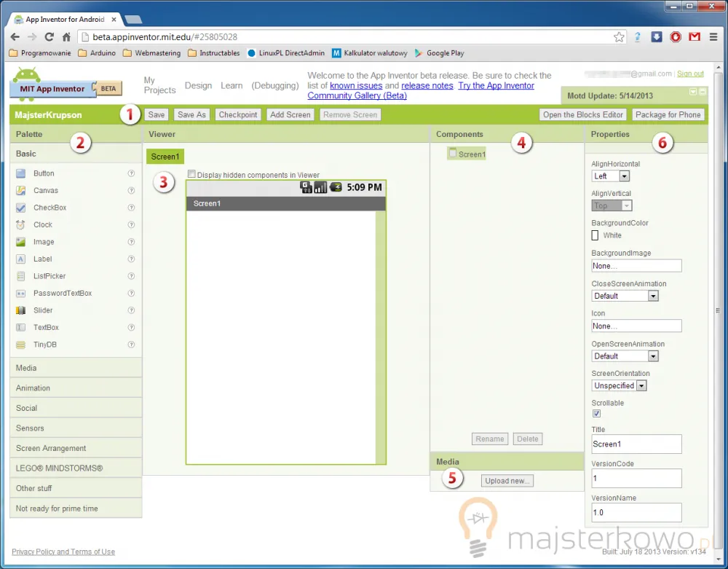Select the PasswordTextBox component icon
This screenshot has height=569, width=728.
tap(20, 294)
